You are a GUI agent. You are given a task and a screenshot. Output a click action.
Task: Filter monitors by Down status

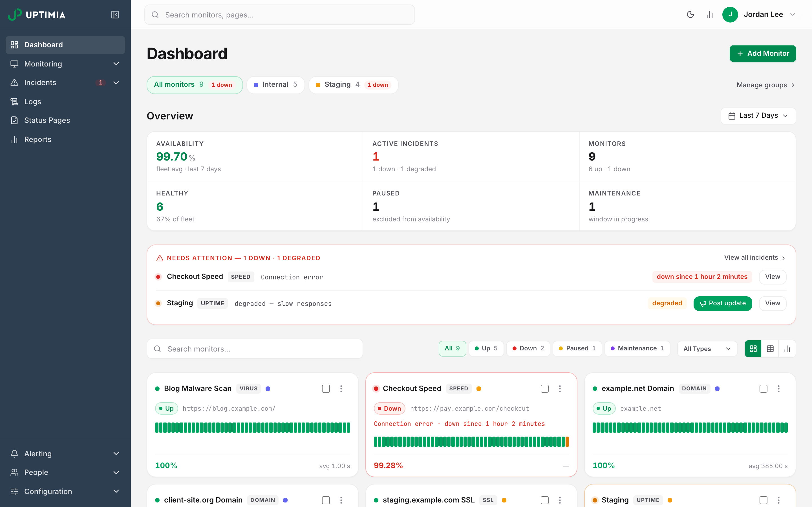tap(528, 348)
